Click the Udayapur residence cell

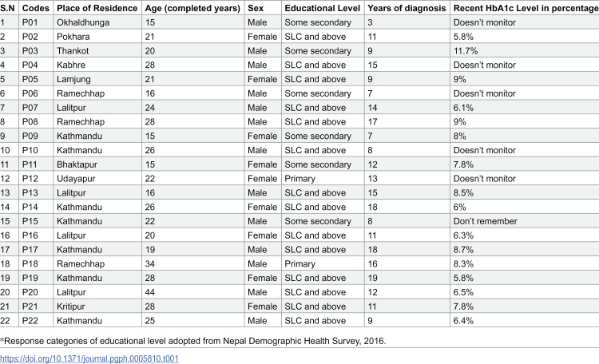click(76, 179)
